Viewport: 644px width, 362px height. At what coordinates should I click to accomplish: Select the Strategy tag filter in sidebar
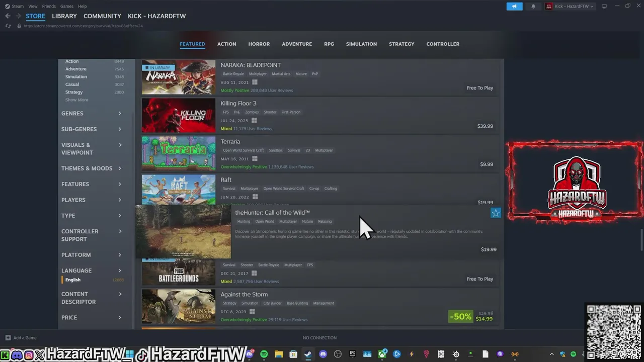click(x=94, y=92)
